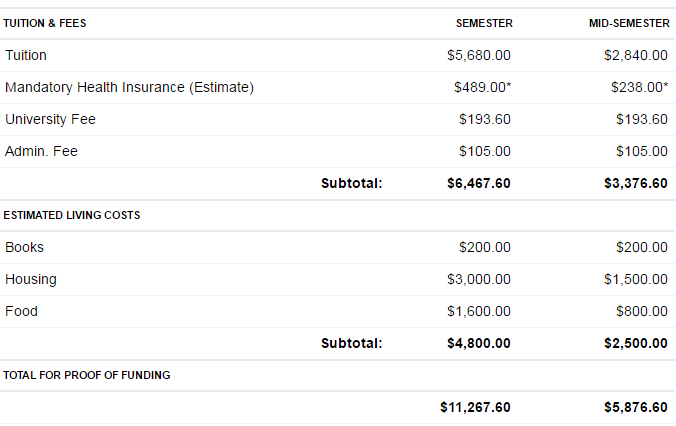Click the Books row label
Image resolution: width=676 pixels, height=426 pixels.
(x=24, y=247)
